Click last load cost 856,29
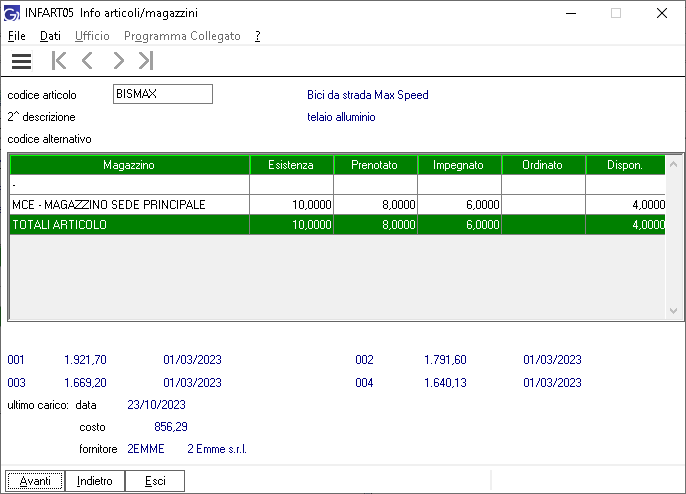686x494 pixels. (x=171, y=427)
